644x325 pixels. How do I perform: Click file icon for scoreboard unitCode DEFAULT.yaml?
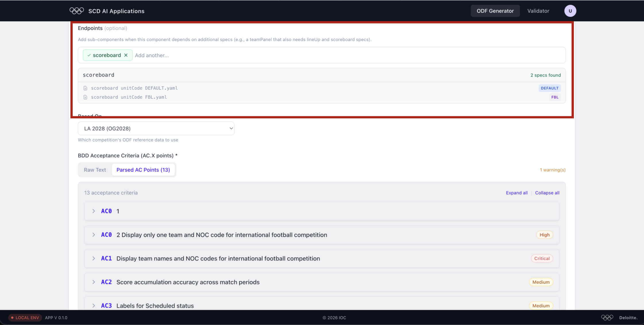pyautogui.click(x=85, y=88)
